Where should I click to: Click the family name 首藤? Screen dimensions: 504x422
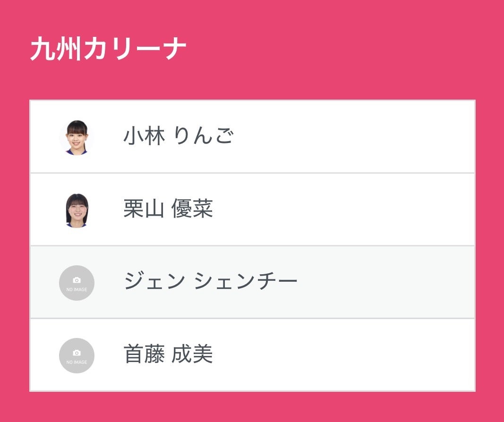click(144, 354)
